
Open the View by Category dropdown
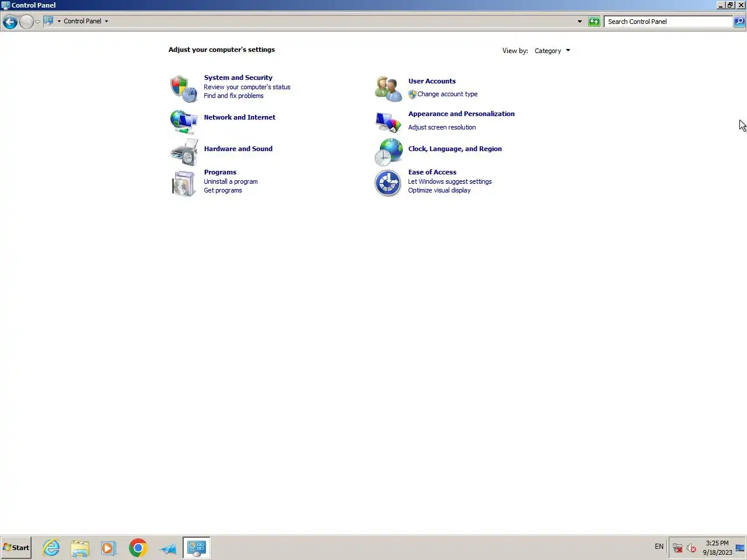(x=552, y=51)
